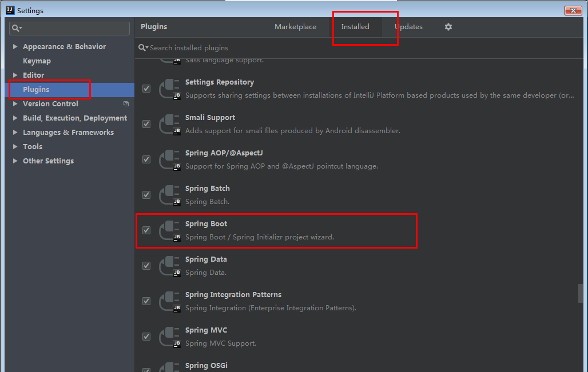Screen dimensions: 588x372
Task: Open Languages & Frameworks settings category
Action: tap(68, 132)
